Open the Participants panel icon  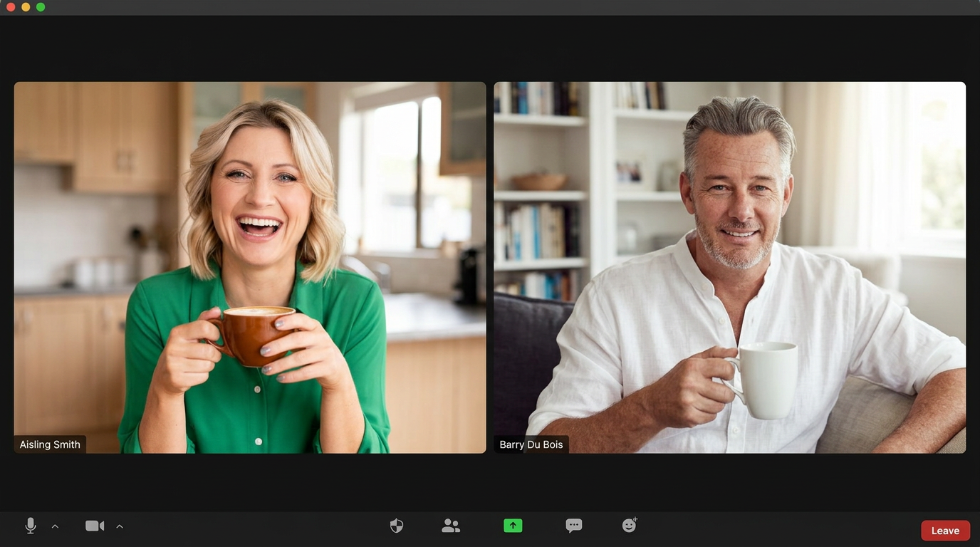pyautogui.click(x=451, y=526)
